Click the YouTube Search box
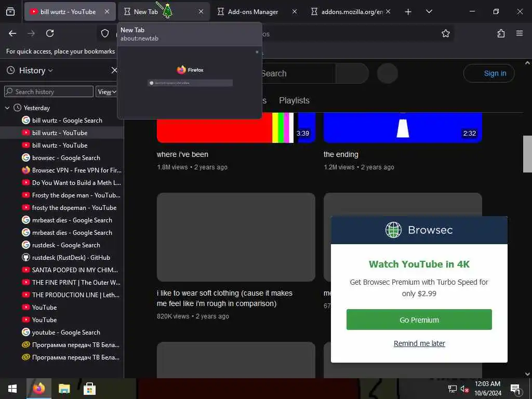 pyautogui.click(x=298, y=73)
